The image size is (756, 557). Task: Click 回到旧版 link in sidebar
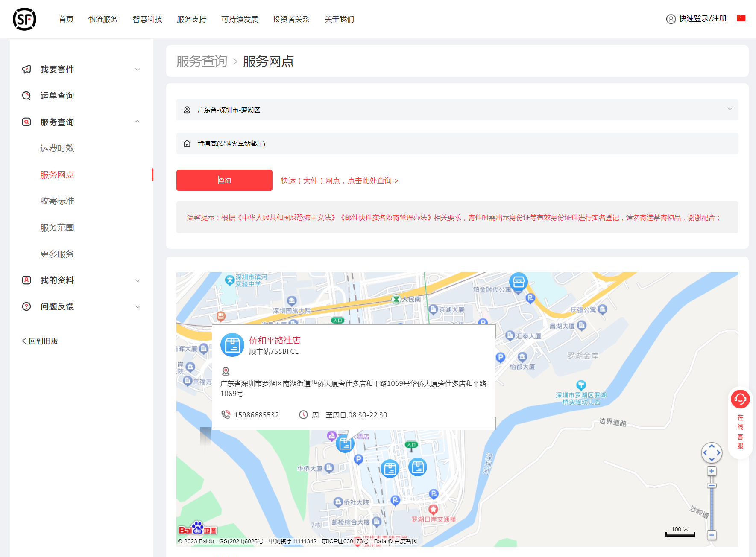click(x=40, y=341)
